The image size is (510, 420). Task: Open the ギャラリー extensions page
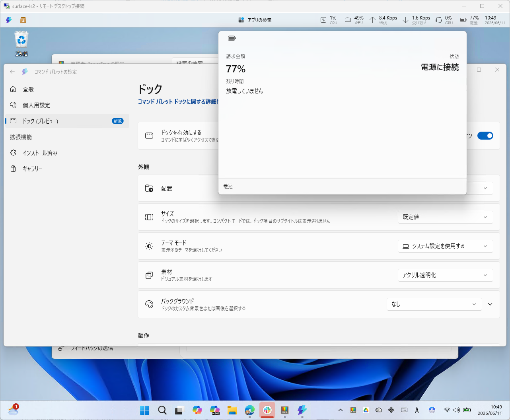click(66, 169)
